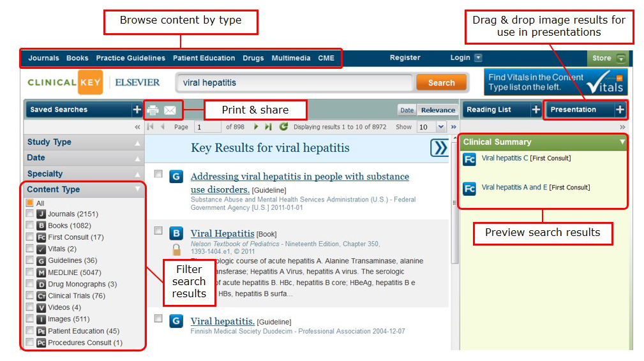Screen dimensions: 644x361
Task: Go to first results page icon
Action: (x=151, y=127)
